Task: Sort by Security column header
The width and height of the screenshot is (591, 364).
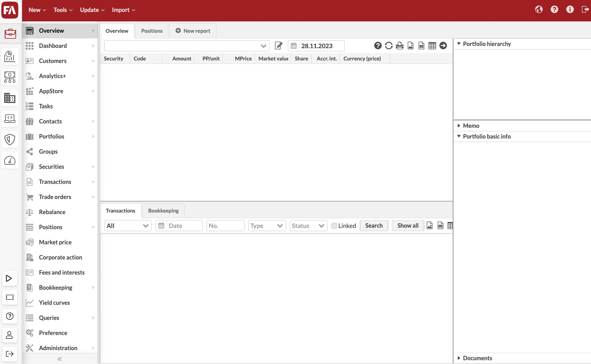Action: pos(114,59)
